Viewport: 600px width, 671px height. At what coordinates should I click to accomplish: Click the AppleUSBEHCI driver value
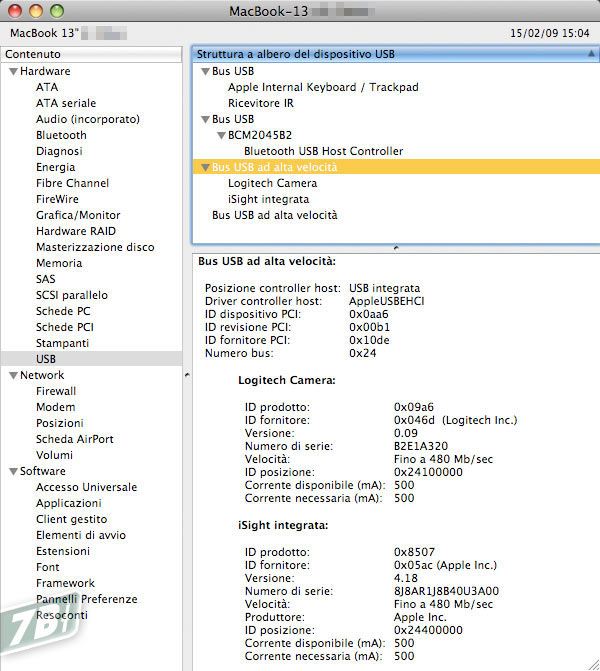(x=386, y=301)
